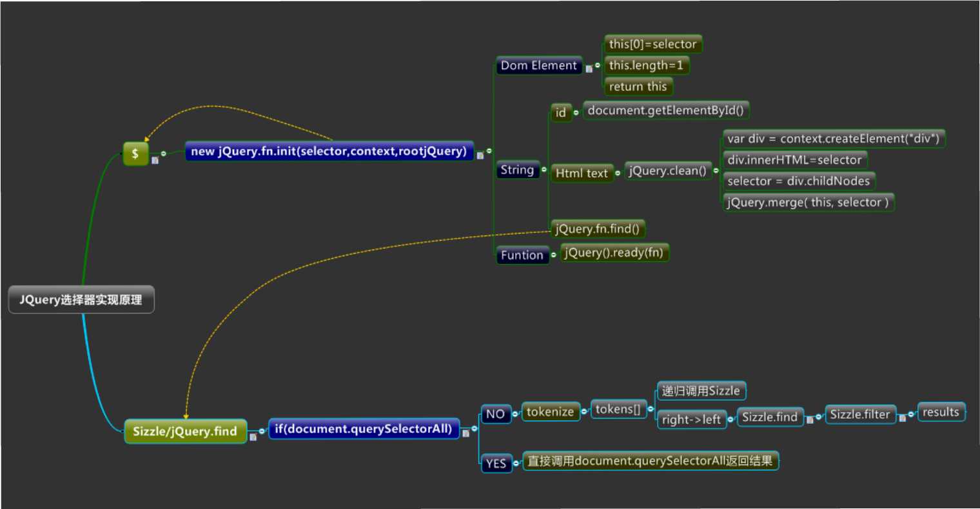
Task: Select the if(document.querySelectorAll) node
Action: pos(364,429)
